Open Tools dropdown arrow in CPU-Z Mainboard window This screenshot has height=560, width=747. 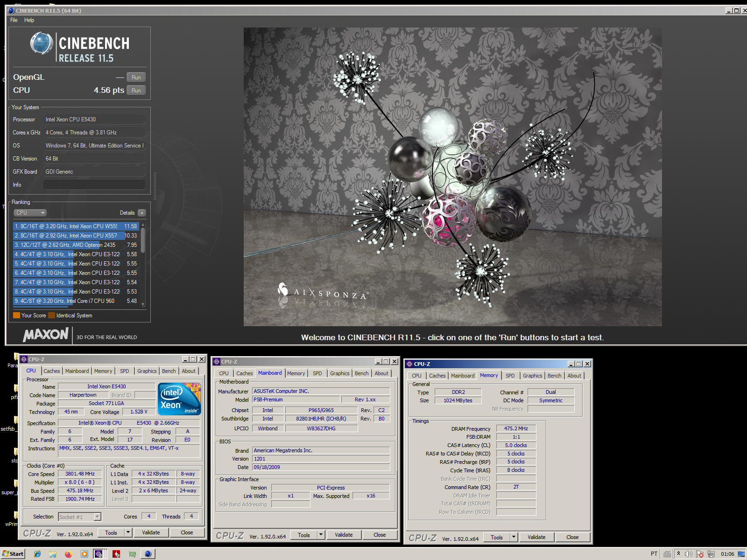point(321,535)
